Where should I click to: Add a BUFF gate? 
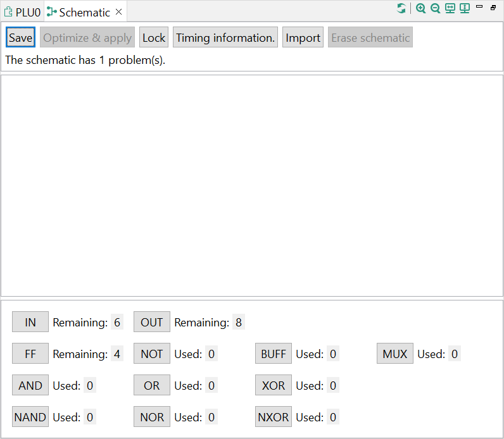(274, 354)
